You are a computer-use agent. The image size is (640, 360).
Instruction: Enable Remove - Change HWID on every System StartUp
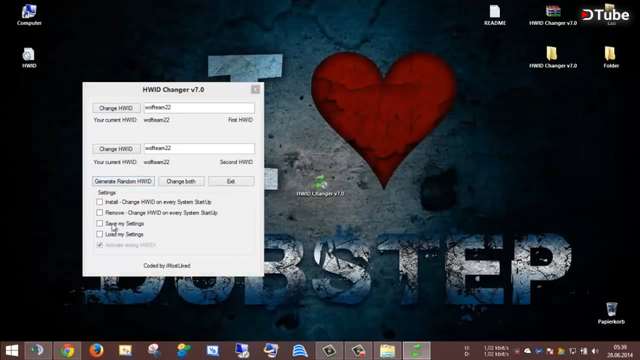[x=100, y=213]
